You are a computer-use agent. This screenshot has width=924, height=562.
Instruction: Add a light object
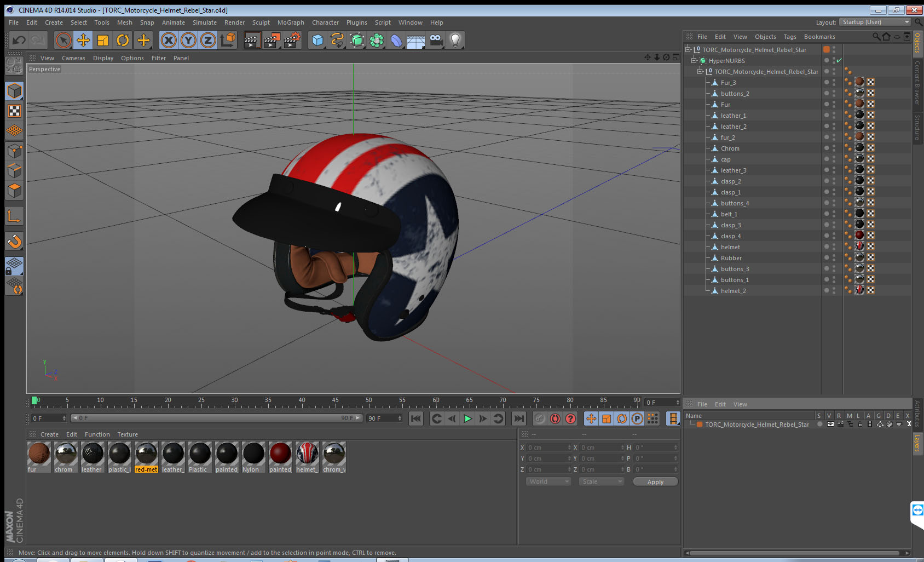455,40
